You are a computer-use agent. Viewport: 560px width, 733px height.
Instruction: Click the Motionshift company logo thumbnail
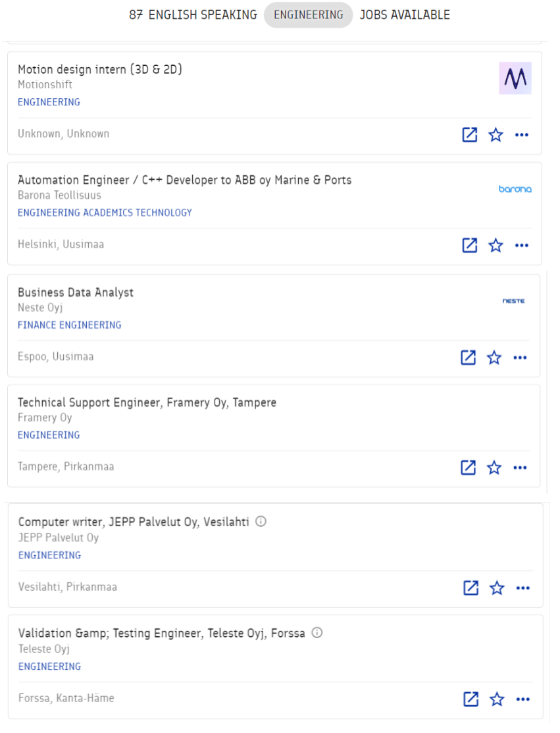tap(515, 79)
